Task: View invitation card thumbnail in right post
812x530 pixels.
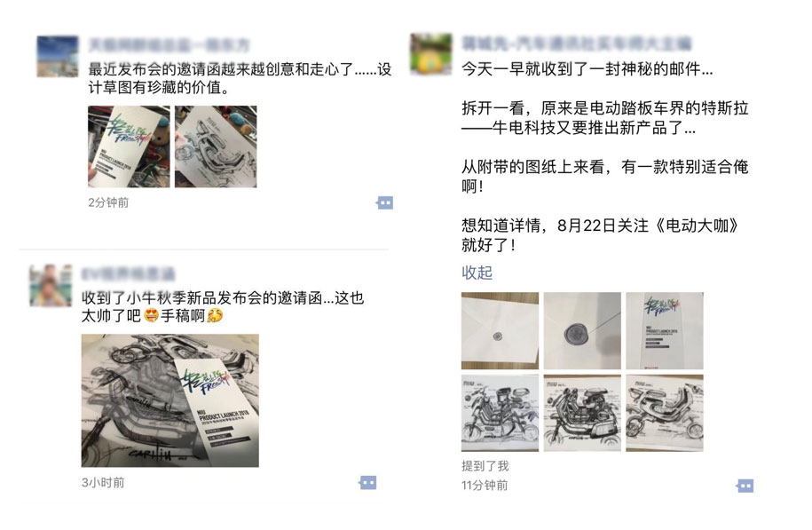Action: 665,330
